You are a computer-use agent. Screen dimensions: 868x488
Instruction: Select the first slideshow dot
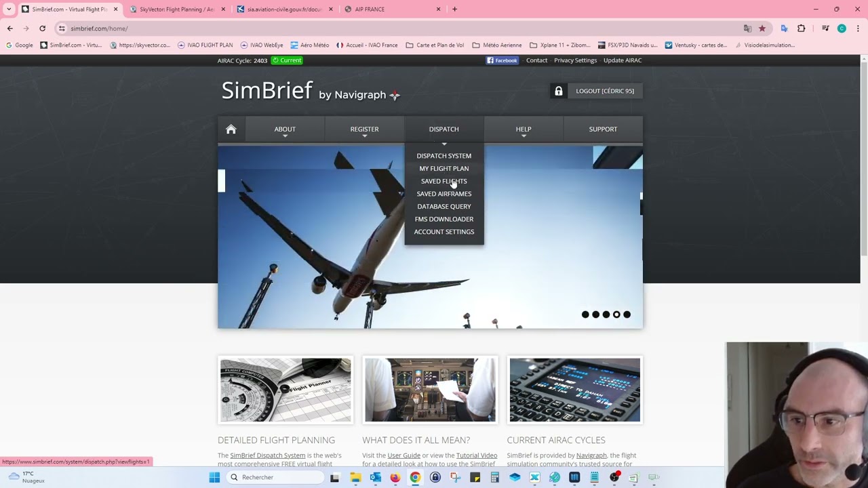click(585, 314)
